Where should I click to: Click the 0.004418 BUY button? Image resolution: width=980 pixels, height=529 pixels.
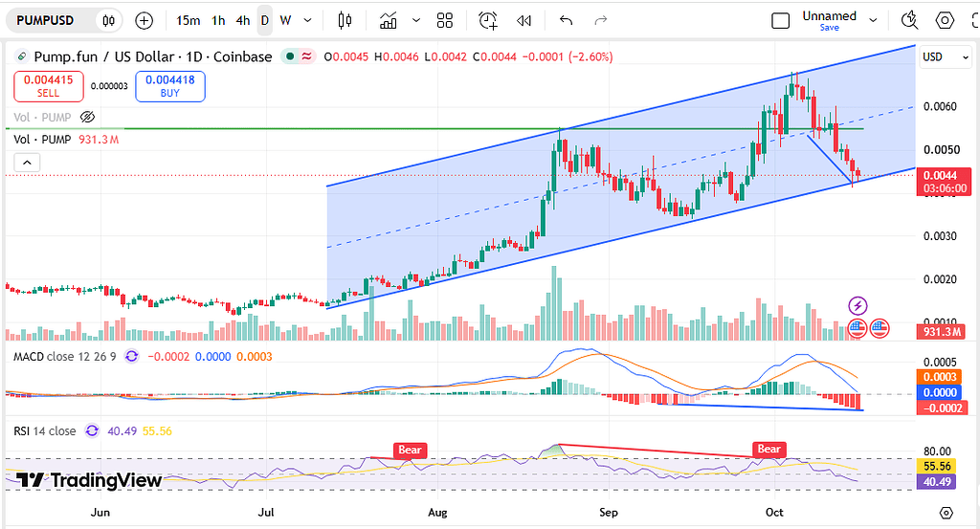pos(170,86)
